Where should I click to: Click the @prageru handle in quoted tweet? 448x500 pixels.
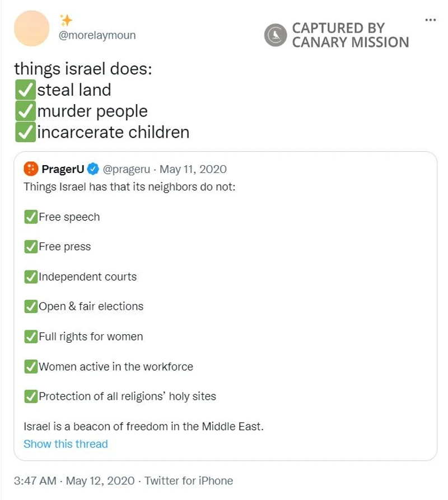click(x=126, y=169)
